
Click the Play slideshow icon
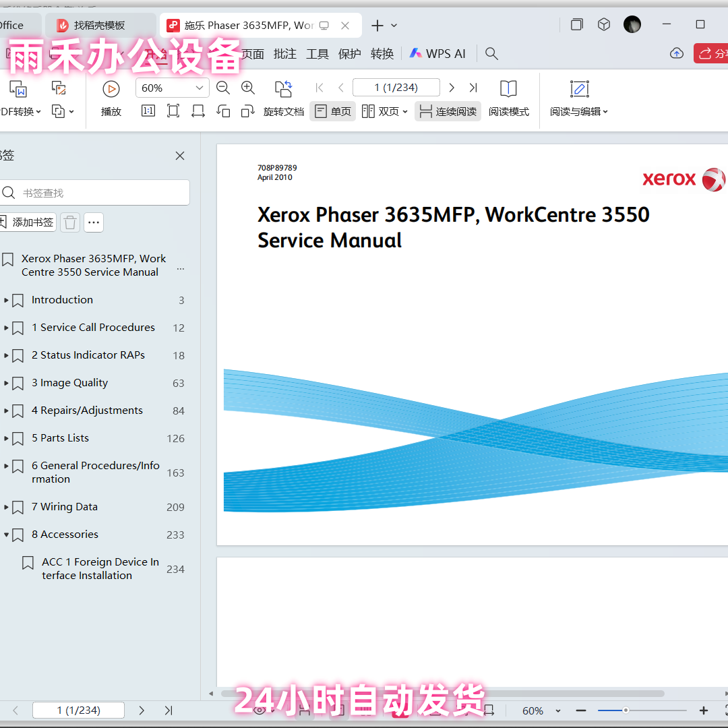coord(111,89)
